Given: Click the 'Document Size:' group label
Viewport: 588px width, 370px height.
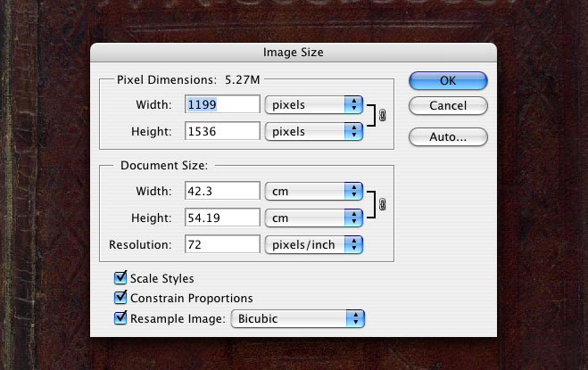Looking at the screenshot, I should (164, 165).
